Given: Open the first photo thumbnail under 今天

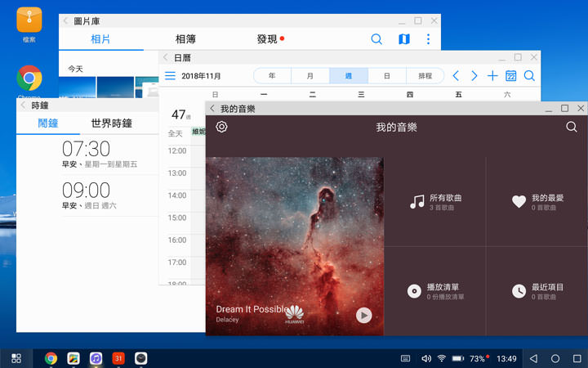Looking at the screenshot, I should tap(78, 88).
